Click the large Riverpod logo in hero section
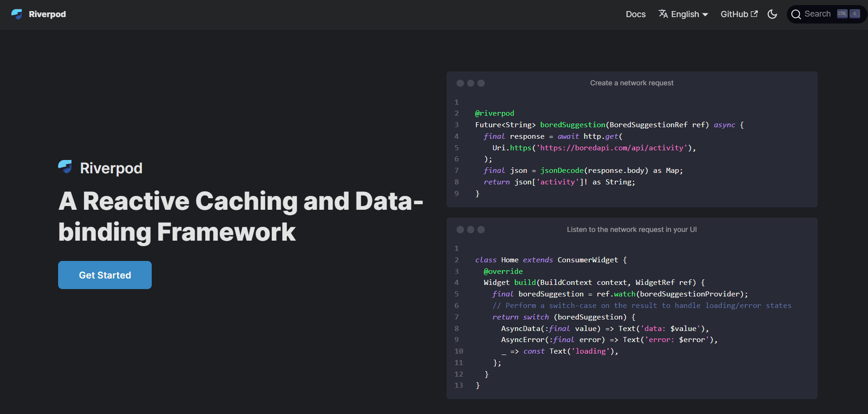 (x=65, y=166)
